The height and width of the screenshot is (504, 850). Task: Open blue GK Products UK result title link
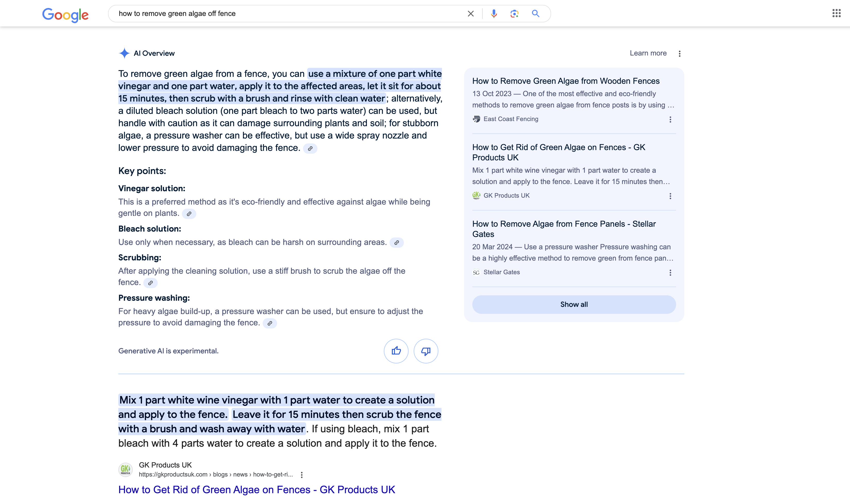[x=256, y=489]
